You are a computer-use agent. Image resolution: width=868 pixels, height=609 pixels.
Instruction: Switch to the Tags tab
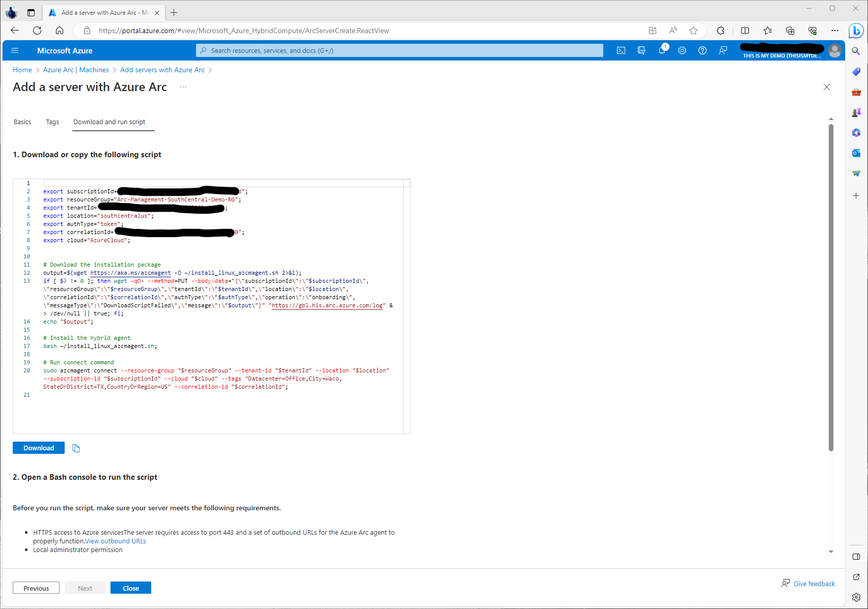(52, 122)
